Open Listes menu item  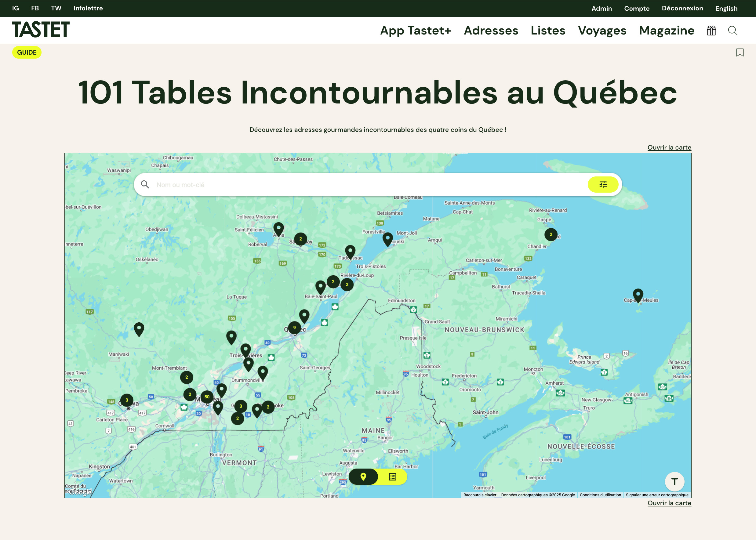click(548, 31)
